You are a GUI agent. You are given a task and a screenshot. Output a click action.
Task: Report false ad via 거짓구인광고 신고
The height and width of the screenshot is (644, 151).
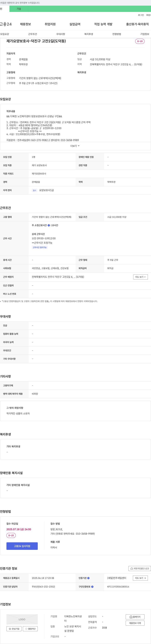coord(140,568)
